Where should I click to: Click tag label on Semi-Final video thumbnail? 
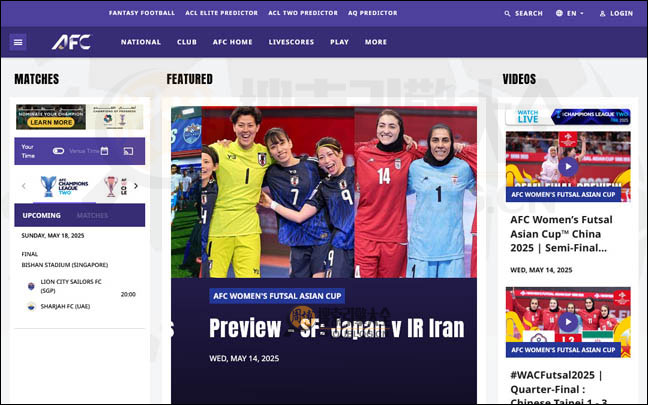click(x=563, y=195)
